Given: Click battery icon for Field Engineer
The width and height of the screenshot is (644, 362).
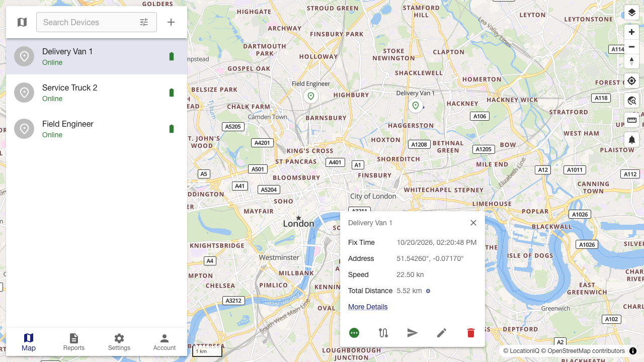Looking at the screenshot, I should click(172, 129).
